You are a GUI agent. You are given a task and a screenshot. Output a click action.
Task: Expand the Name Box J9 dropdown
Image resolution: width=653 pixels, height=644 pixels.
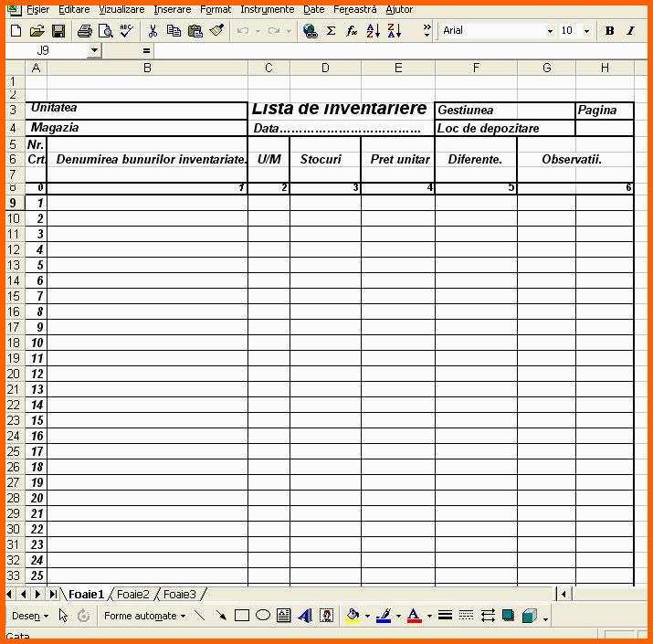pyautogui.click(x=95, y=50)
